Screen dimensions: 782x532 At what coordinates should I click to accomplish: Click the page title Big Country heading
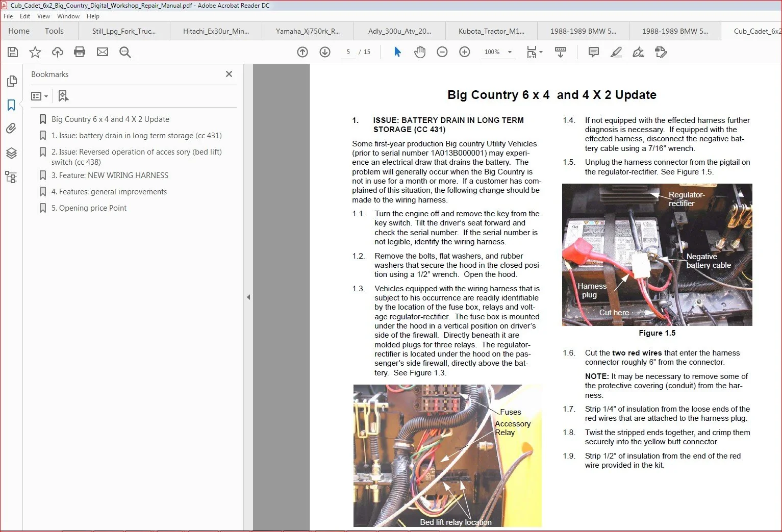552,95
